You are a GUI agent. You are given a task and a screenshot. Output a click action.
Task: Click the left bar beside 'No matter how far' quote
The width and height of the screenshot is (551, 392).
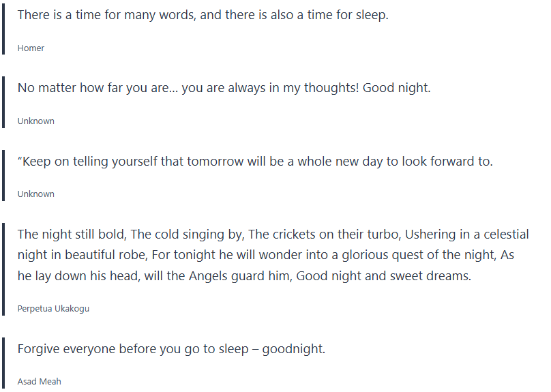pyautogui.click(x=3, y=101)
